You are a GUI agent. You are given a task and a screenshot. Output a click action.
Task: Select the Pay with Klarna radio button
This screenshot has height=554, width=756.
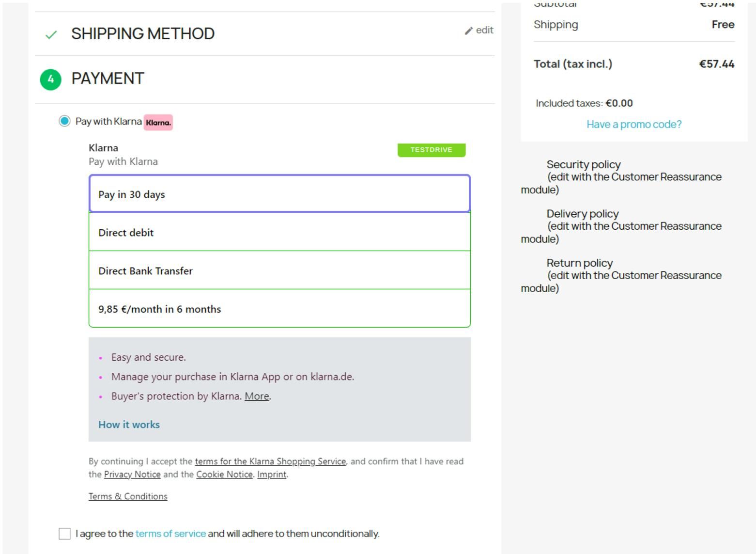point(64,121)
